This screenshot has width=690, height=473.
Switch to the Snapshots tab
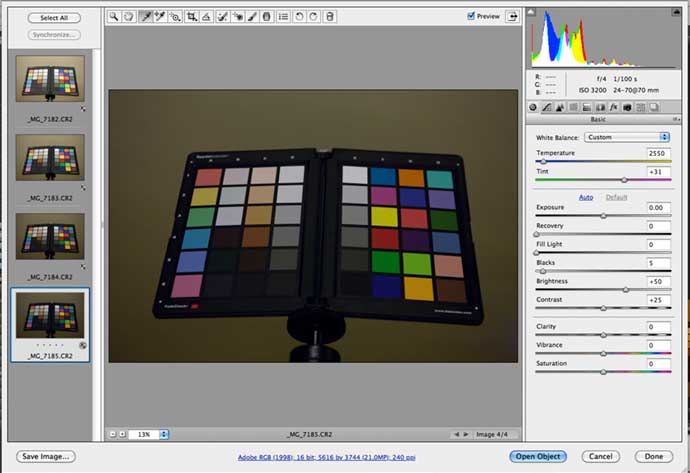coord(654,107)
